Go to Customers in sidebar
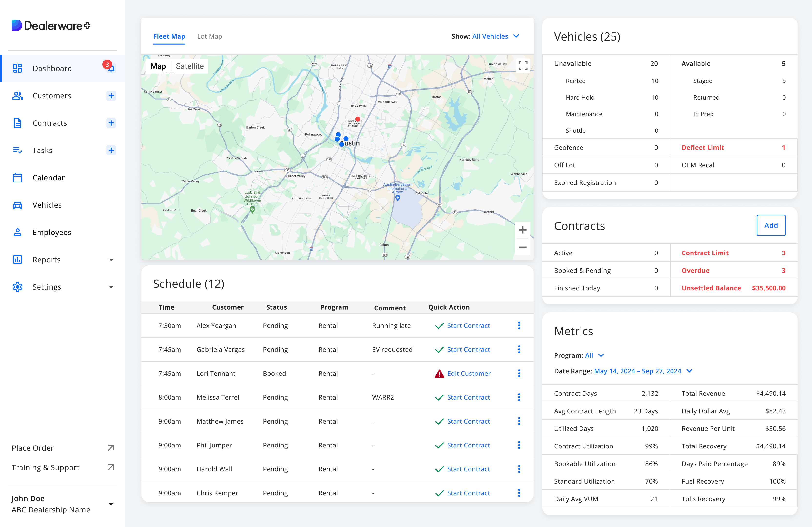812x527 pixels. (x=52, y=96)
